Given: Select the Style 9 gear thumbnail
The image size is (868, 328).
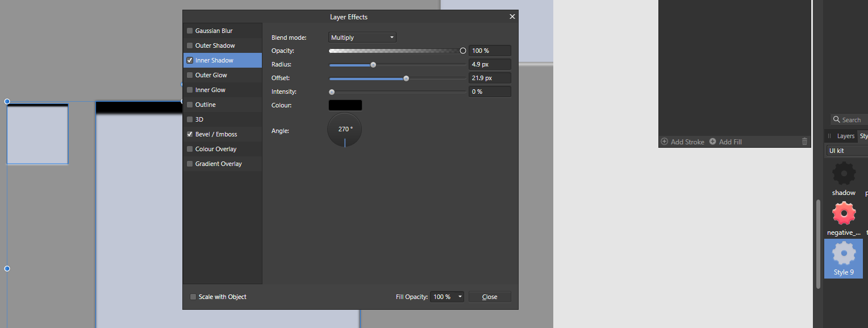Looking at the screenshot, I should 844,254.
